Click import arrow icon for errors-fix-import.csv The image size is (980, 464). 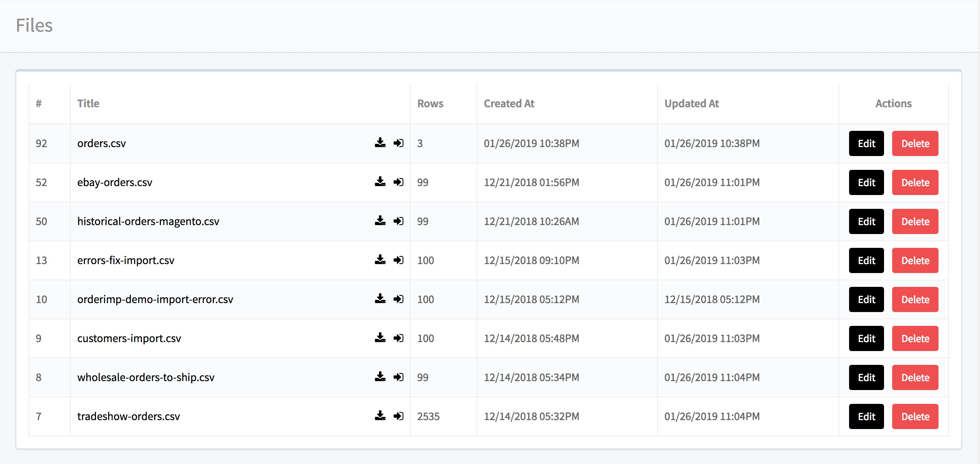(399, 260)
